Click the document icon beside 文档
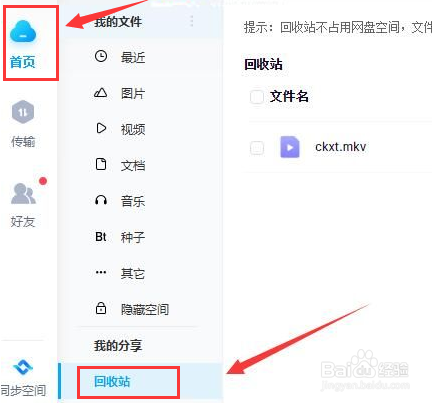This screenshot has height=403, width=438. click(101, 164)
